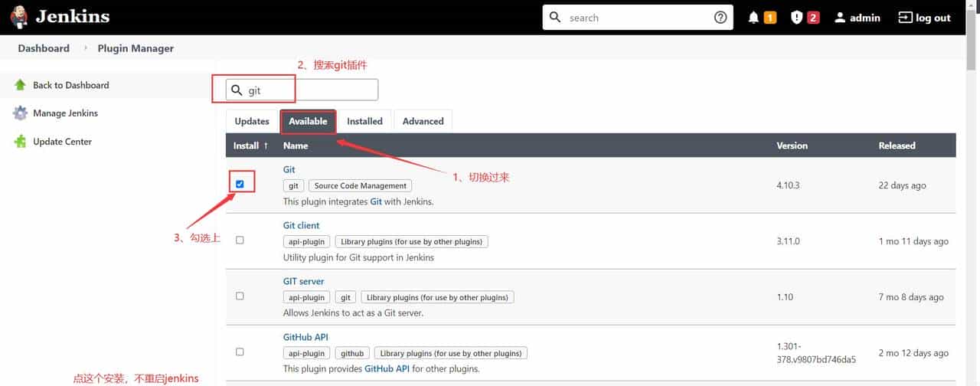Click the log out link
The image size is (980, 386).
pos(933,18)
